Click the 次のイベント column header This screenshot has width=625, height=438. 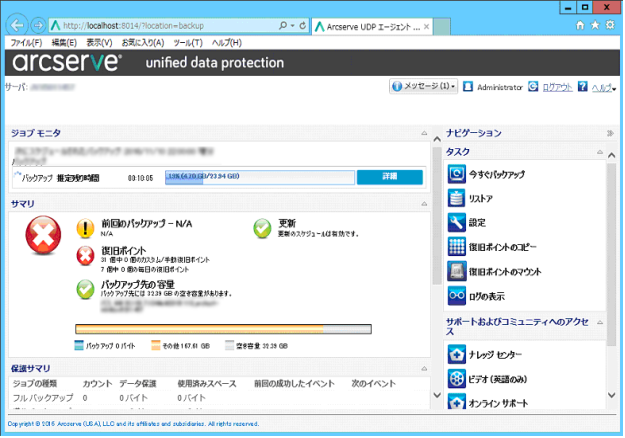(373, 383)
